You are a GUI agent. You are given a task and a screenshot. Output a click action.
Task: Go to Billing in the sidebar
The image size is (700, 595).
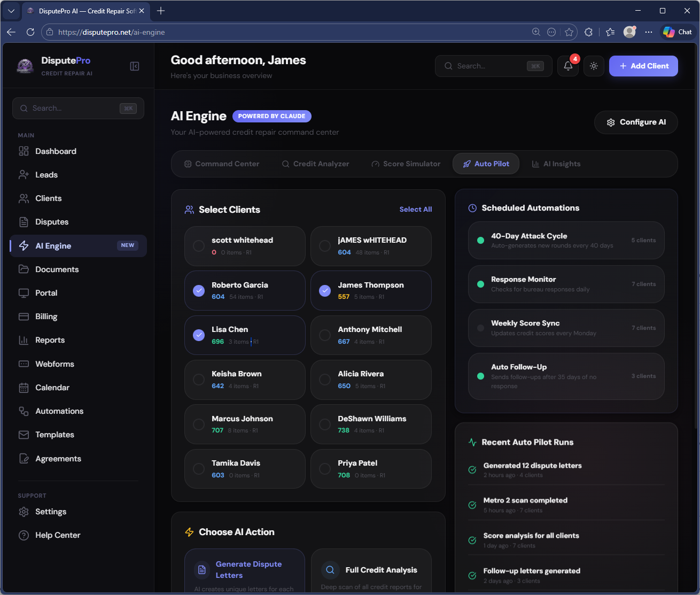pyautogui.click(x=46, y=316)
